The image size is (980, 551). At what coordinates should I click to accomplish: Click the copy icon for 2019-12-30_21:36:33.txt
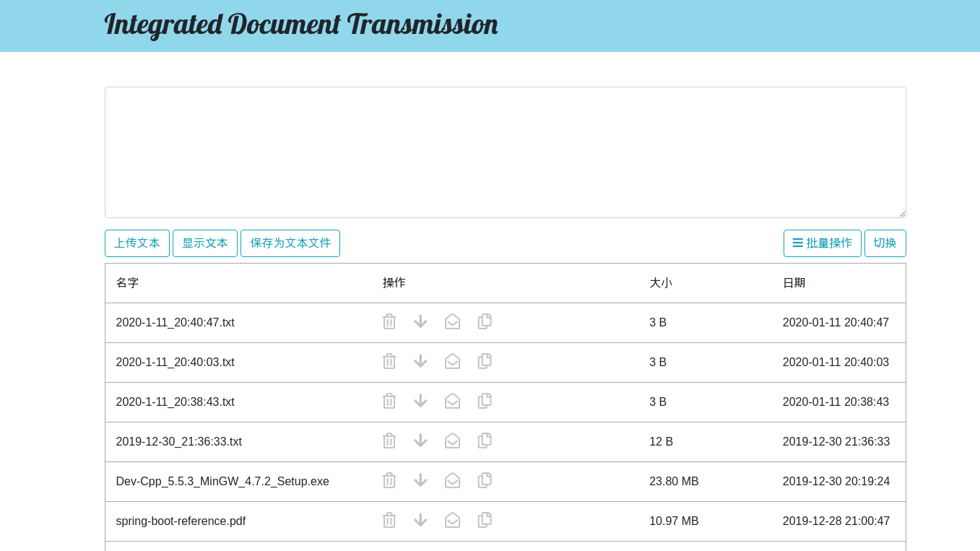pyautogui.click(x=485, y=441)
